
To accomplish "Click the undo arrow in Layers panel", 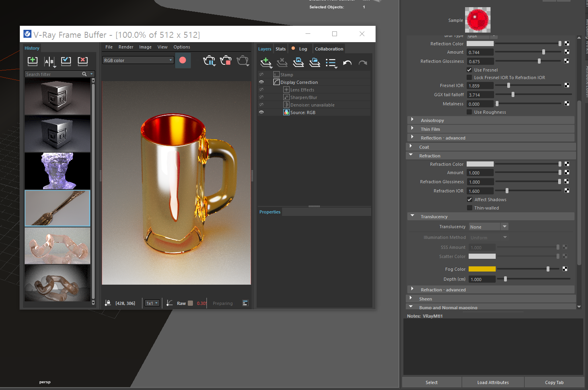I will click(347, 63).
